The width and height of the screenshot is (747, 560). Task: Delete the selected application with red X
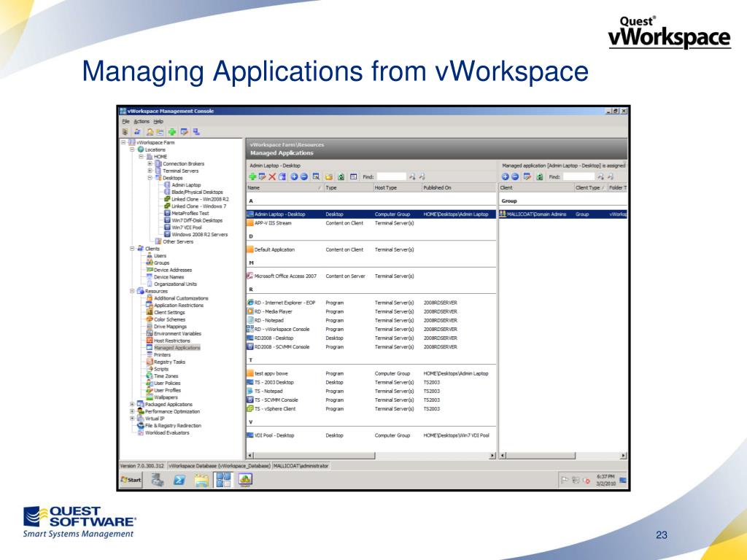coord(272,176)
